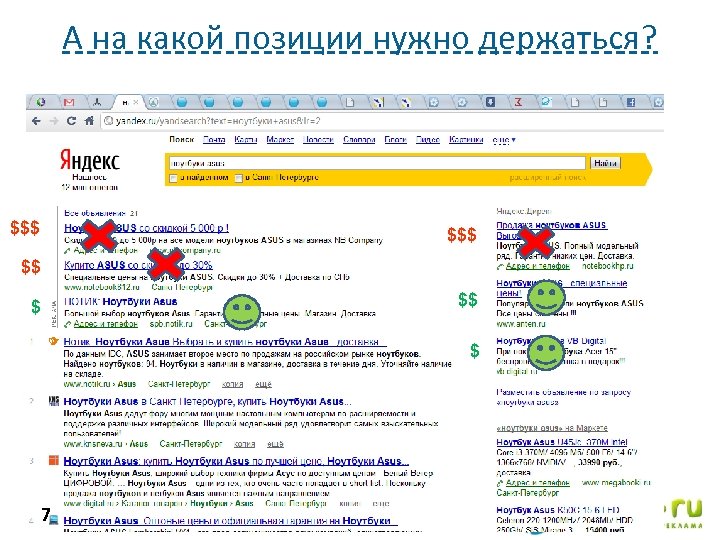Click spb.notik.ru in НОТИК ad
720x540 pixels.
coord(171,324)
